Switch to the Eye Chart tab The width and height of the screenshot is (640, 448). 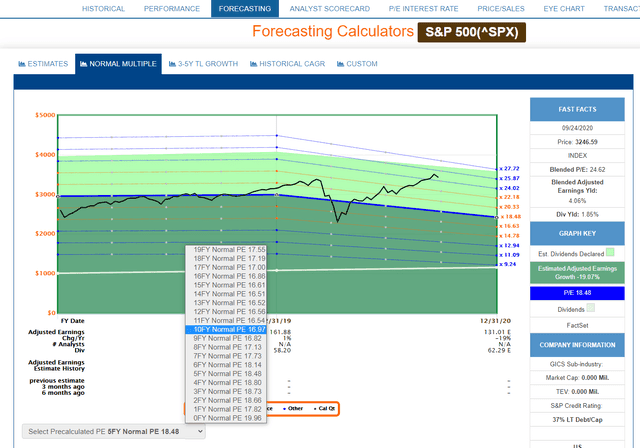[564, 9]
